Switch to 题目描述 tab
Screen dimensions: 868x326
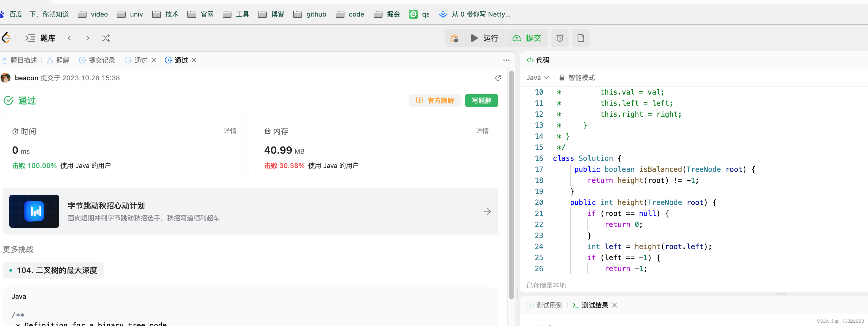(20, 60)
